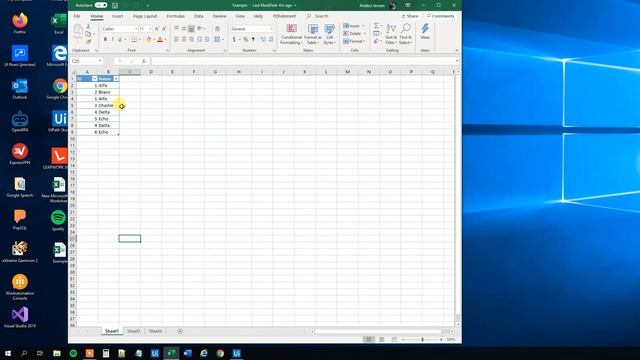
Task: Switch to the Insert ribbon tab
Action: [x=118, y=16]
